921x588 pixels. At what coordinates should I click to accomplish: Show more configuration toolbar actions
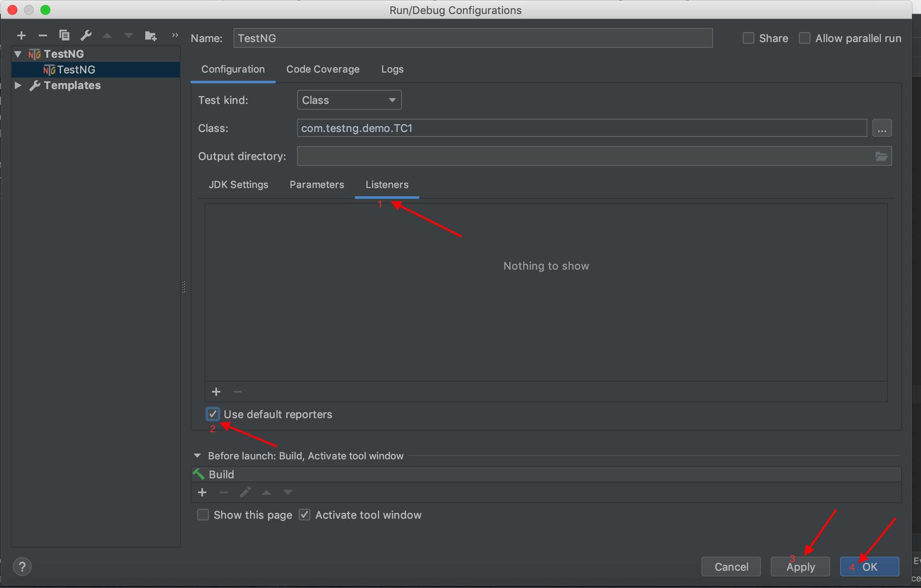[x=175, y=35]
